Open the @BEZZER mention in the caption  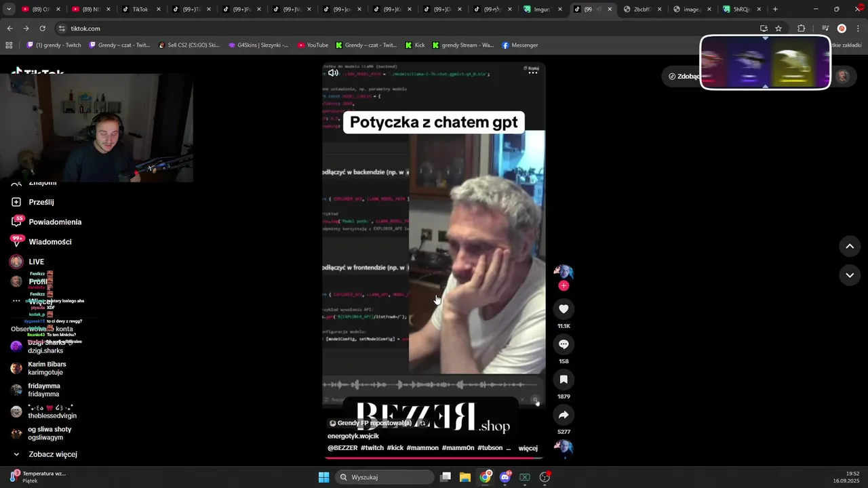(342, 448)
